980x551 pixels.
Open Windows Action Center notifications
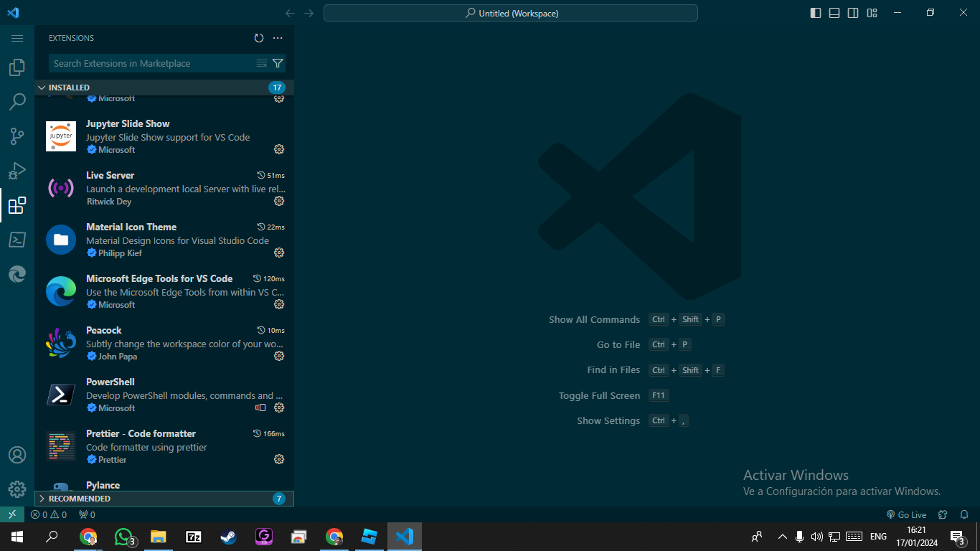pos(958,537)
